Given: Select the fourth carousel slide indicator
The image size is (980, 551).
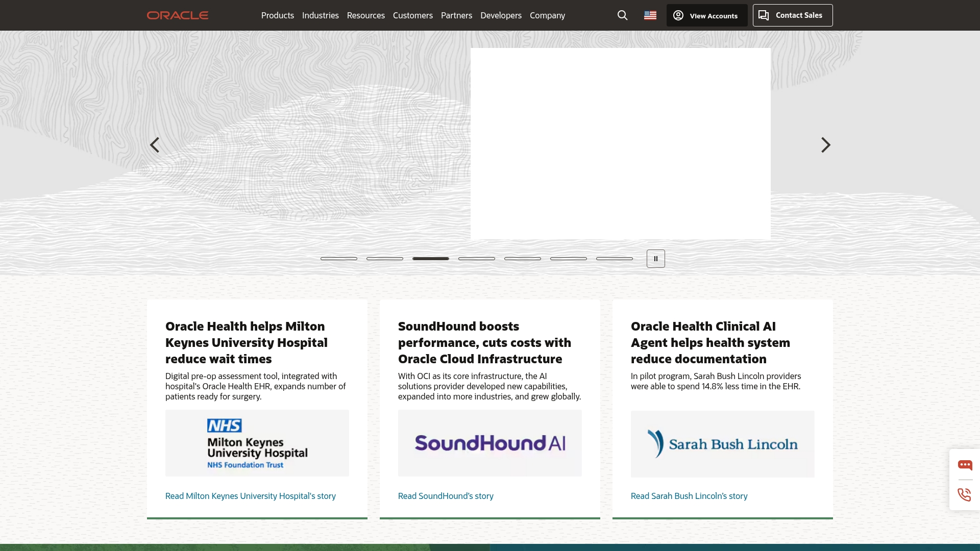Looking at the screenshot, I should [x=476, y=259].
